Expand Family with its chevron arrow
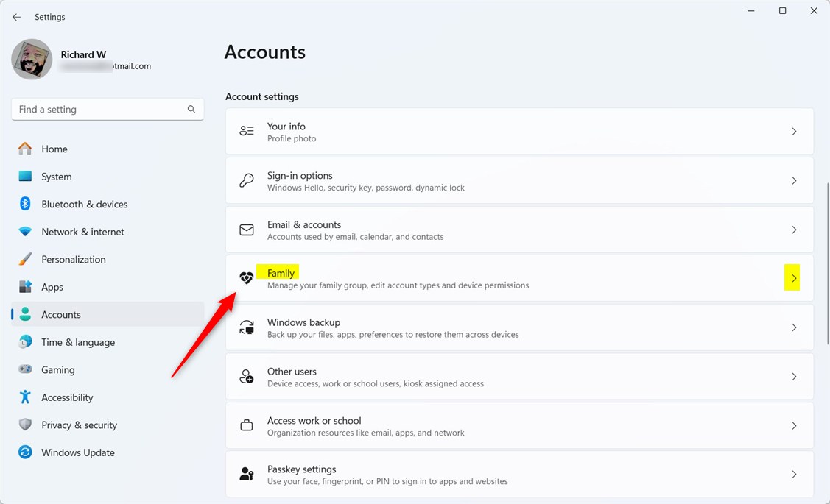The width and height of the screenshot is (830, 504). pyautogui.click(x=794, y=278)
